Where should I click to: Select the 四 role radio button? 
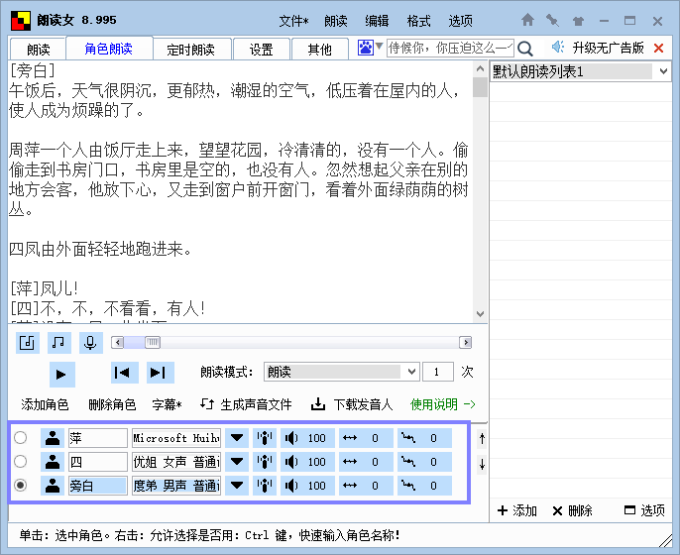click(20, 461)
